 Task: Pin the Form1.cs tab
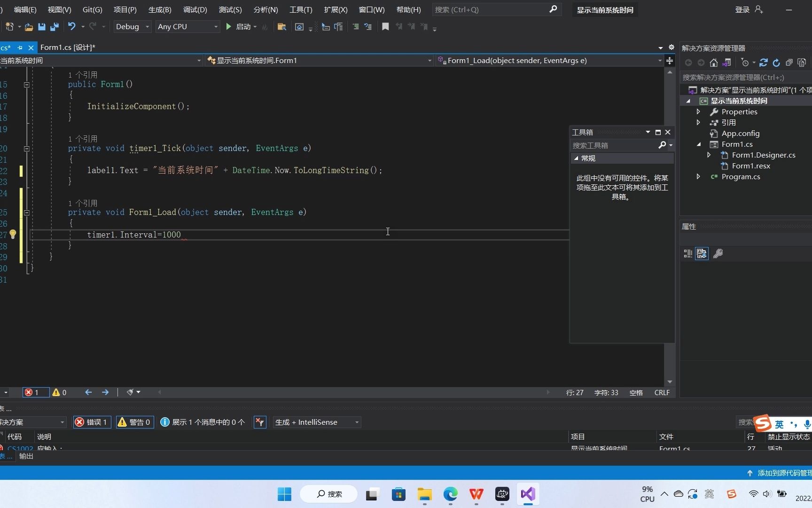click(20, 48)
